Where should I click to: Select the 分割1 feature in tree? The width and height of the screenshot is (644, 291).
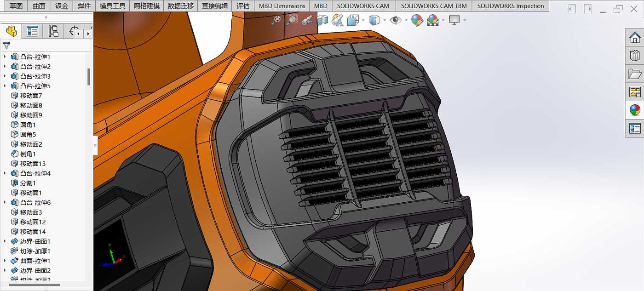[28, 183]
